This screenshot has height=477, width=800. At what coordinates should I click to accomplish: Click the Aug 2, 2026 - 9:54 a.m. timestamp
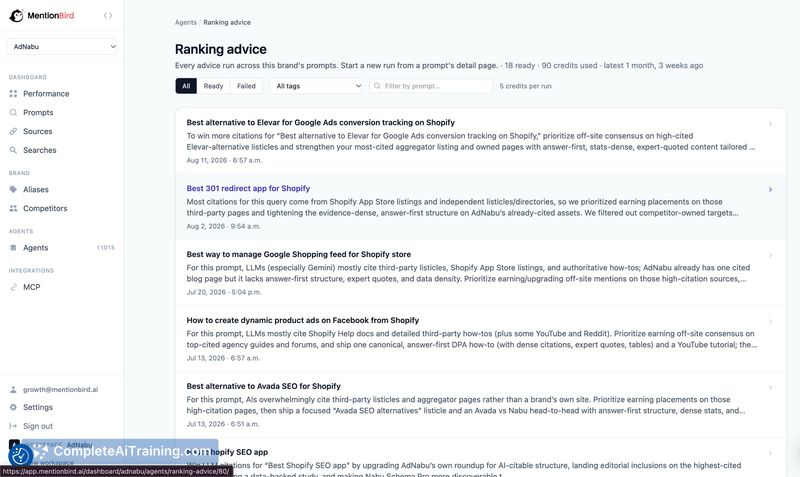(x=223, y=226)
